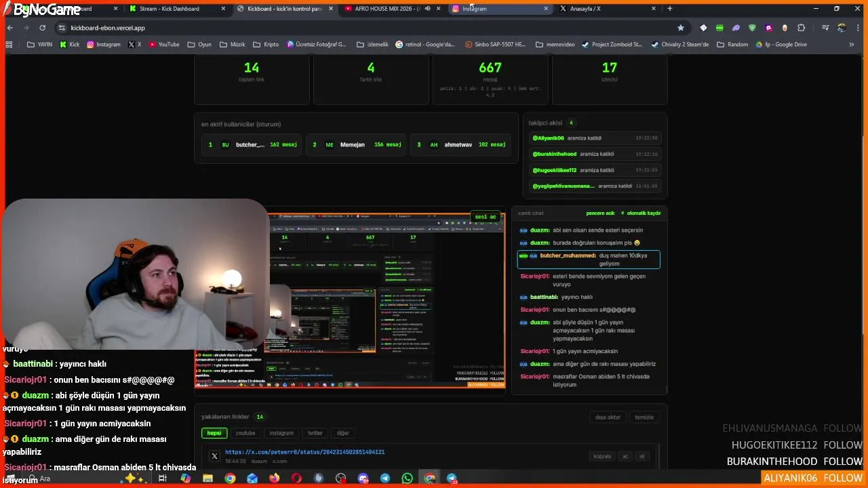Screen dimensions: 868x488
Task: Click the highlighted butcher_muhammed chat message
Action: [589, 260]
